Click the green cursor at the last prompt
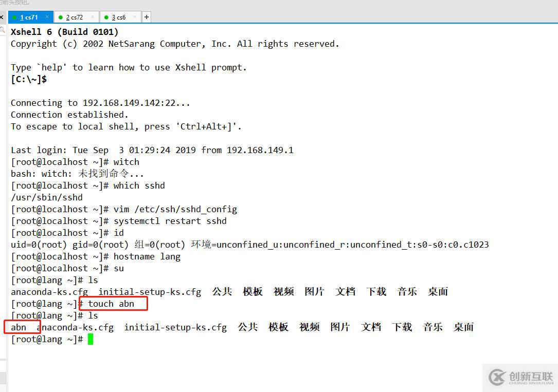Viewport: 558px width, 392px height. pos(91,339)
